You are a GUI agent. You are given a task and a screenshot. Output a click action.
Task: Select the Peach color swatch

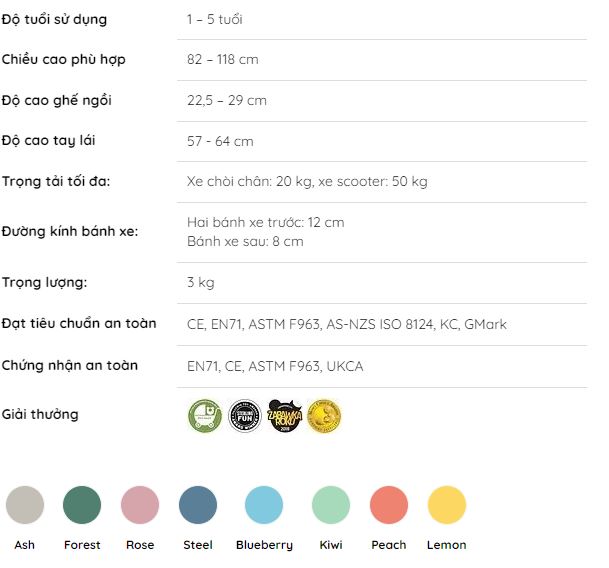[389, 505]
